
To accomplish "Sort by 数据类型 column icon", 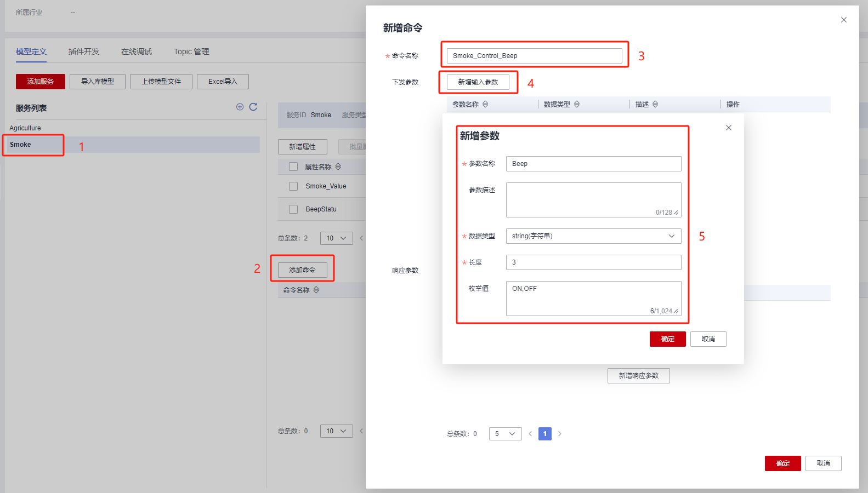I will [x=577, y=104].
